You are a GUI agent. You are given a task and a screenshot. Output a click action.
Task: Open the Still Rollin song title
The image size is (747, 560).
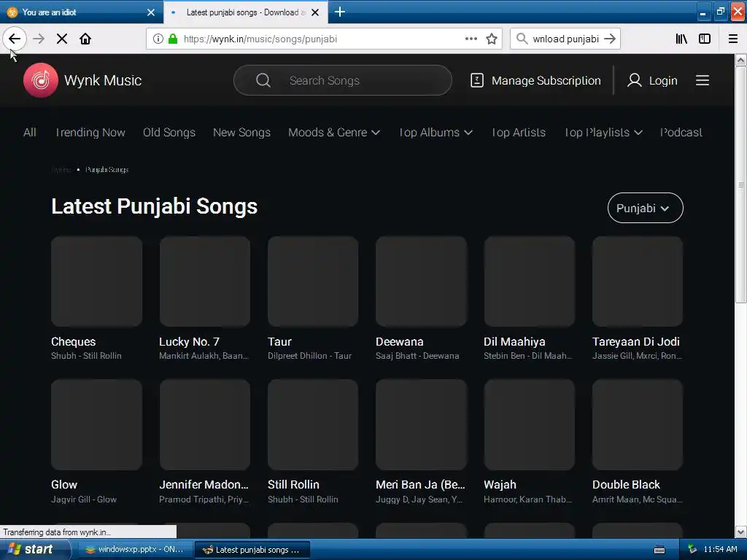pos(293,484)
